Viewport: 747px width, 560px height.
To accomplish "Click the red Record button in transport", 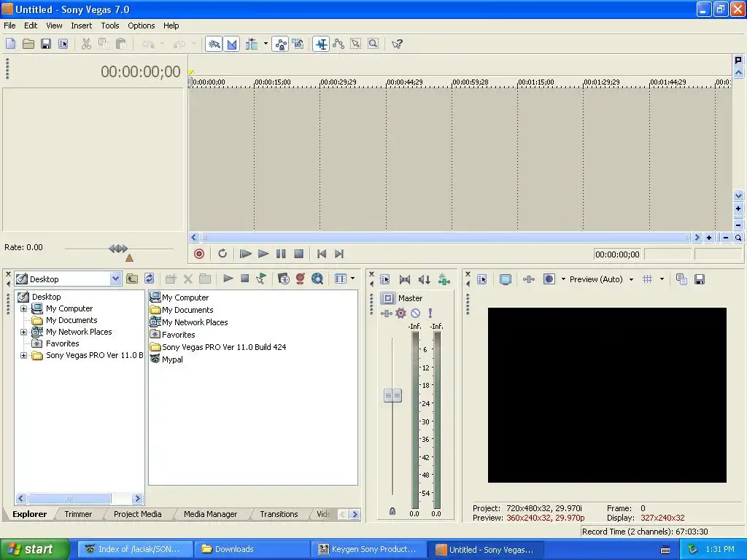I will pos(199,254).
